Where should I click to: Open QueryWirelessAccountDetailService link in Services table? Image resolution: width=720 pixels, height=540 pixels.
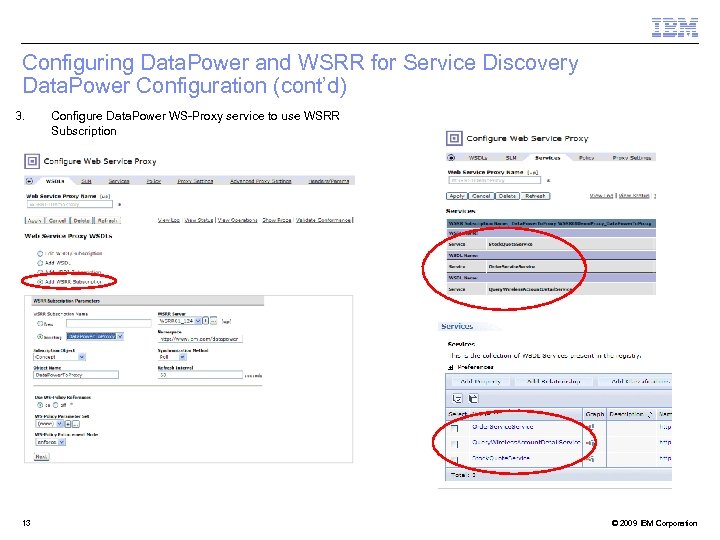[x=526, y=442]
